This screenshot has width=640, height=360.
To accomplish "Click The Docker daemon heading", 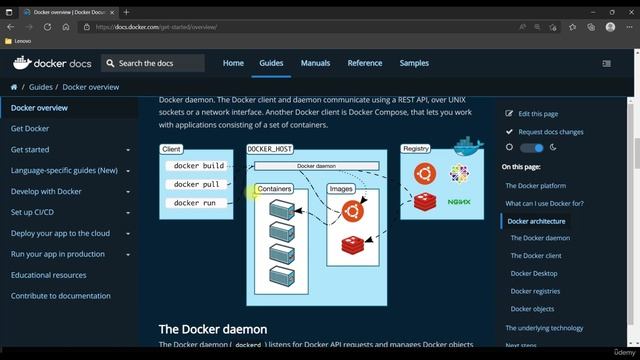I will pos(213,329).
